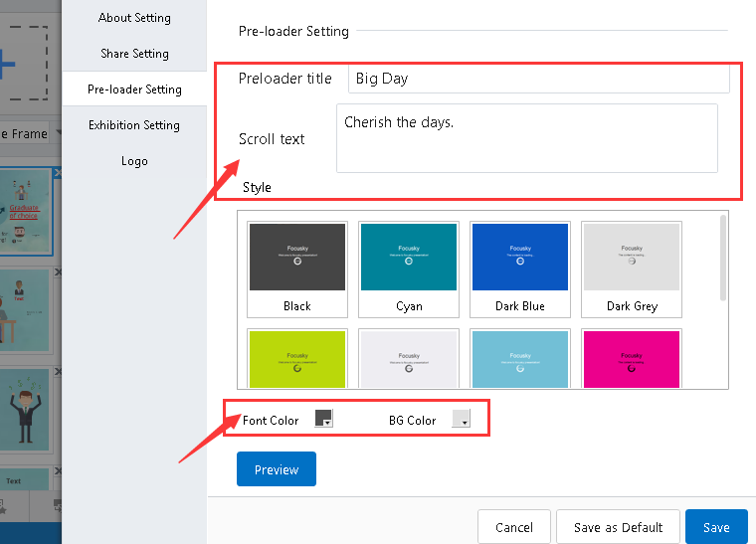Click the Scroll text area
Viewport: 756px width, 544px height.
coord(527,138)
